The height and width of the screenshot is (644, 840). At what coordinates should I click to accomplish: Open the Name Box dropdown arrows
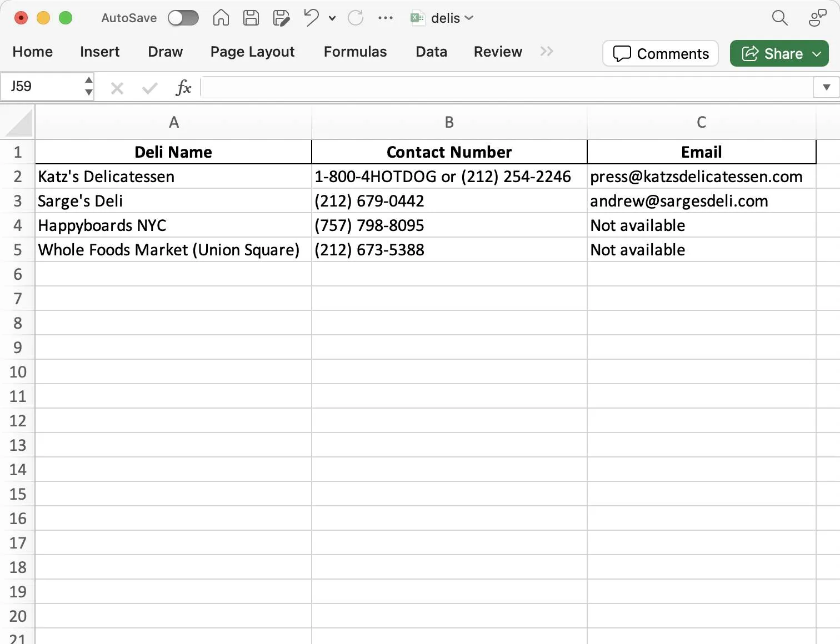point(89,87)
